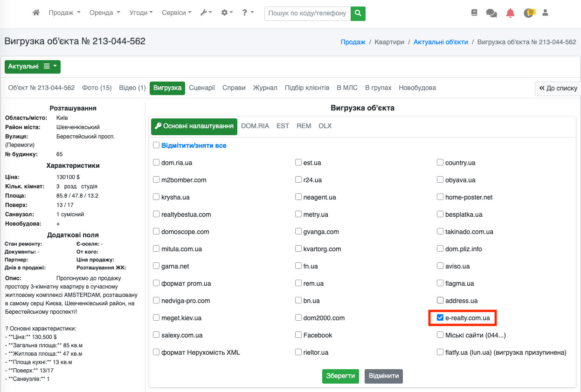Click the green search magnifier button
The width and height of the screenshot is (581, 392).
coord(358,14)
